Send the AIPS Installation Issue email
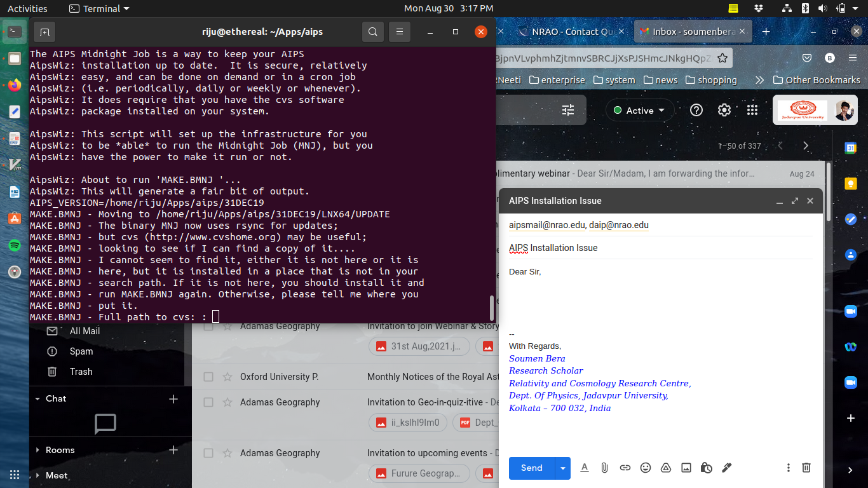The width and height of the screenshot is (868, 488). click(x=531, y=468)
